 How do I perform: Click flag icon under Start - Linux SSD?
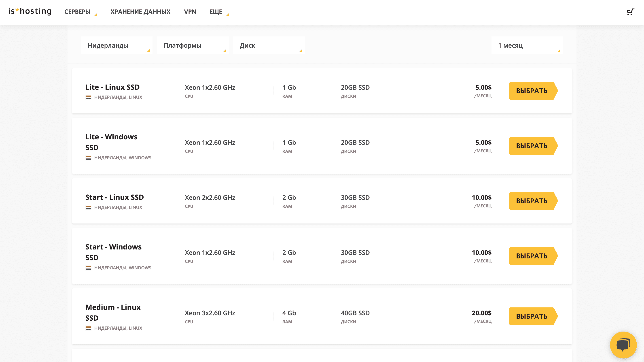pyautogui.click(x=88, y=207)
